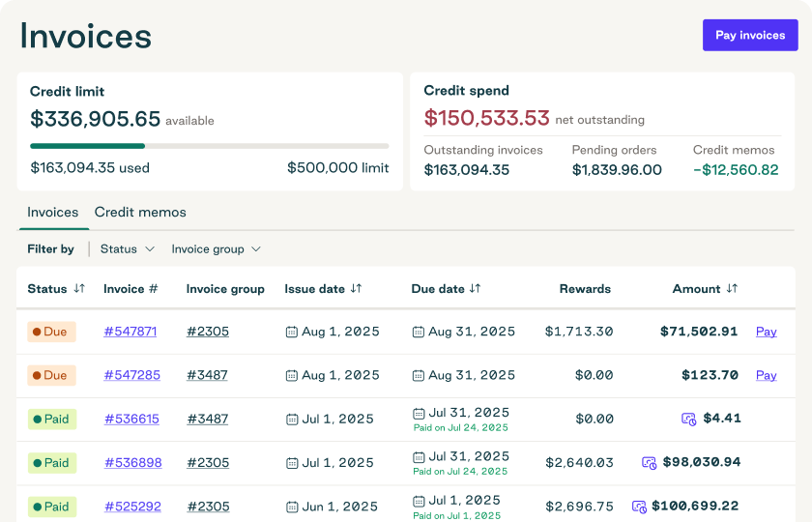Open invoice group #2305 for invoice #525292

click(x=208, y=507)
